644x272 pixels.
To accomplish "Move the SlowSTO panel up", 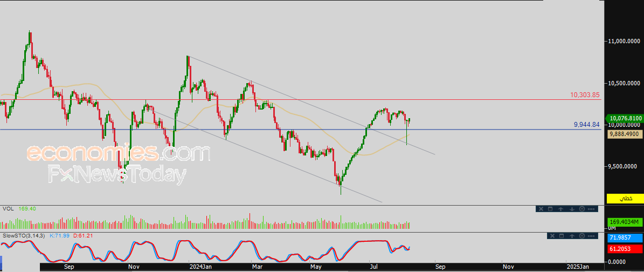I will click(572, 236).
